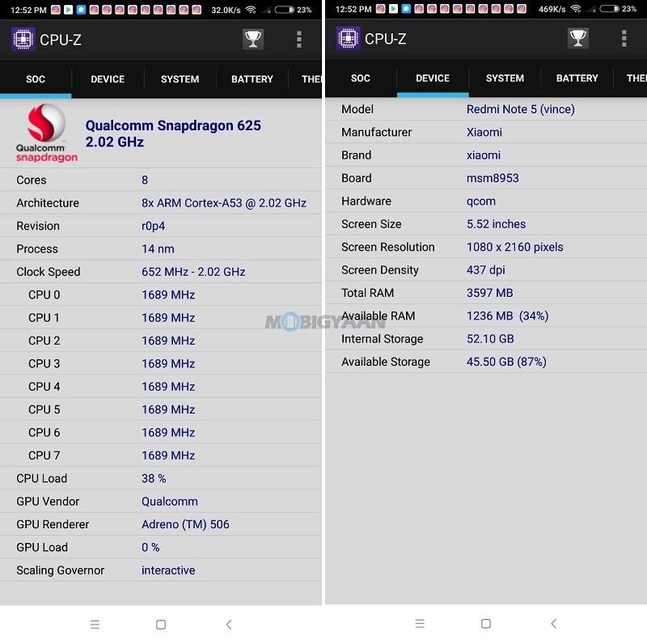Tap the Play Store notification icon on right status bar

pyautogui.click(x=393, y=9)
